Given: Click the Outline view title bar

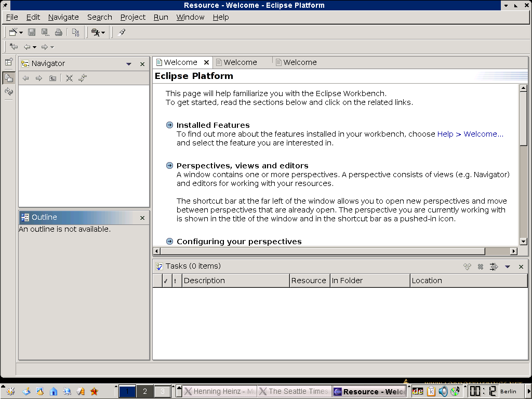Looking at the screenshot, I should [84, 218].
